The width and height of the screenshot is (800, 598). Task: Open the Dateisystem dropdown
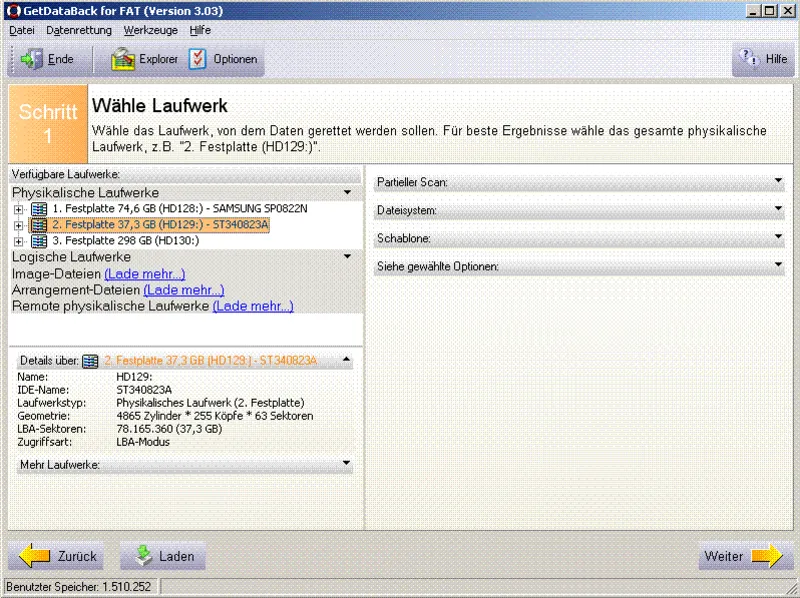[779, 210]
